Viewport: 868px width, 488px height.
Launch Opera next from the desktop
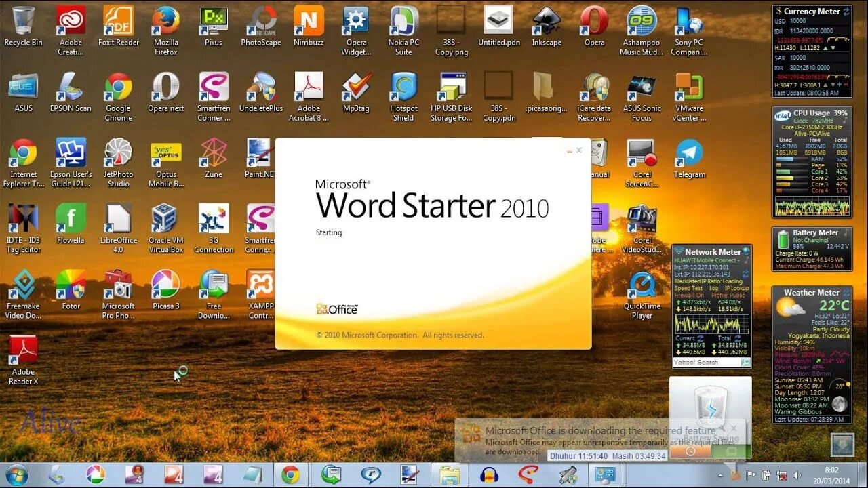click(165, 93)
